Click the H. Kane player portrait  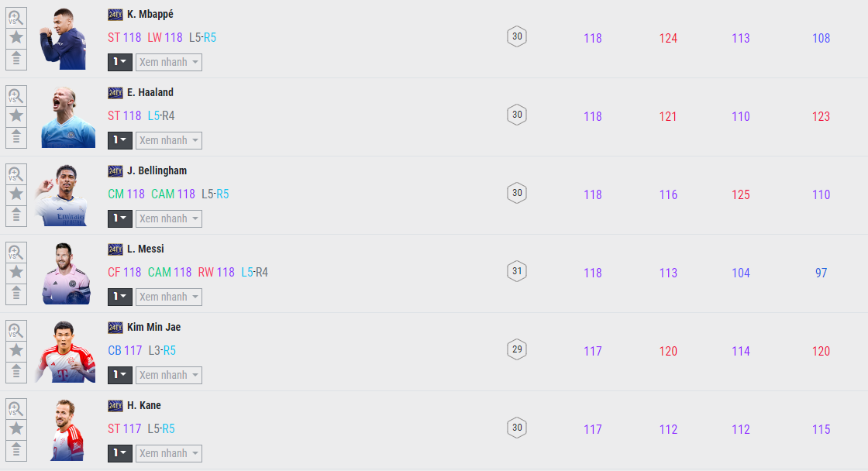[66, 430]
